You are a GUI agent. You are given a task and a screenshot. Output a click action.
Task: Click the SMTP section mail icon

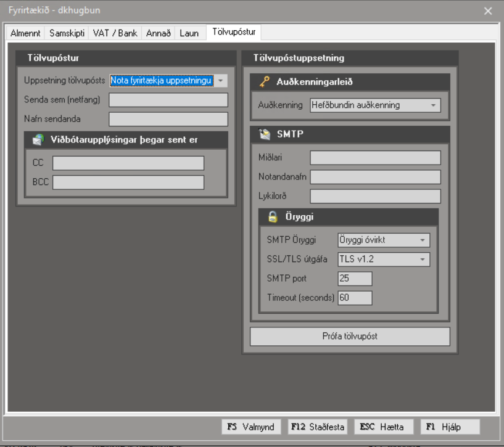pos(265,134)
